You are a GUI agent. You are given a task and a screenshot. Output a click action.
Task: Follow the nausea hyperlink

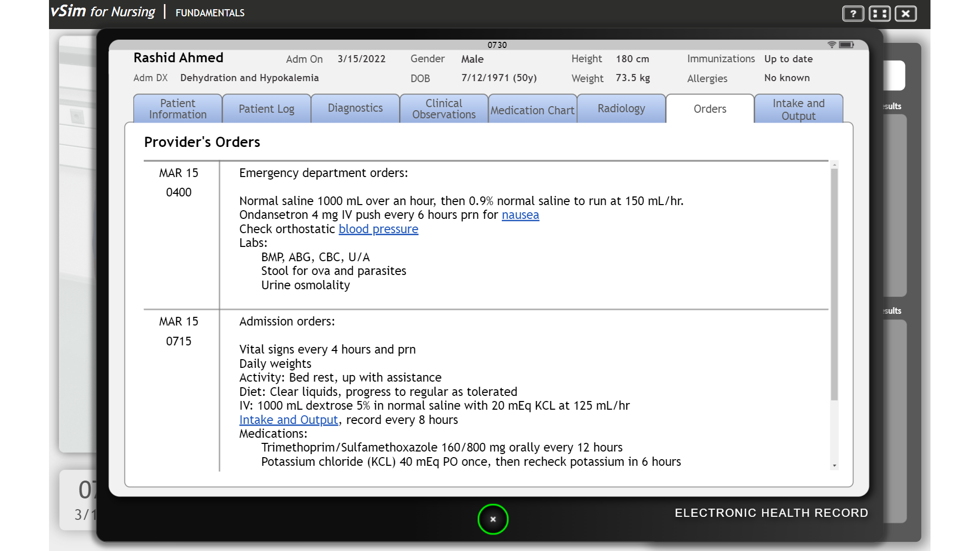[x=520, y=215]
